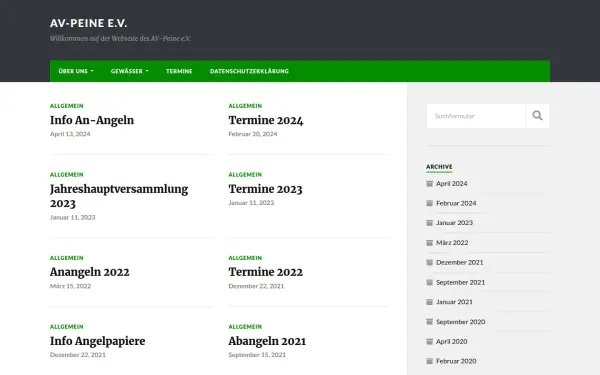Click Allgemein category above Info An-Angeln
Image resolution: width=600 pixels, height=375 pixels.
(67, 106)
